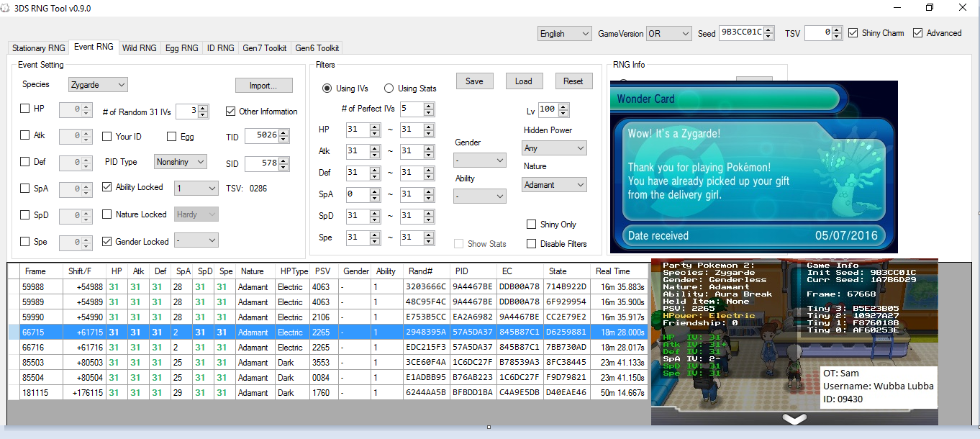The height and width of the screenshot is (439, 980).
Task: Select the row with frame 59990
Action: 328,317
